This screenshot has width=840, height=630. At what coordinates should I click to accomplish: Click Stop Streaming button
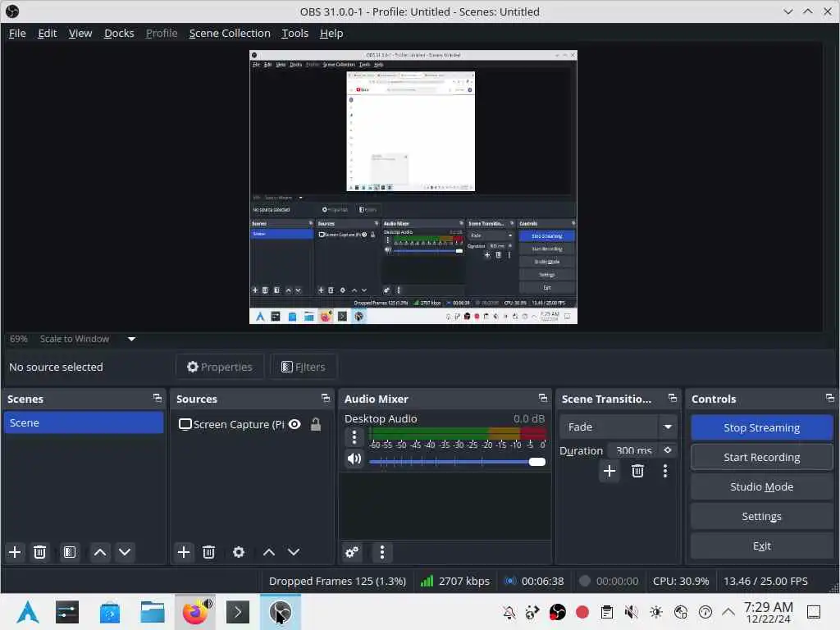(761, 427)
